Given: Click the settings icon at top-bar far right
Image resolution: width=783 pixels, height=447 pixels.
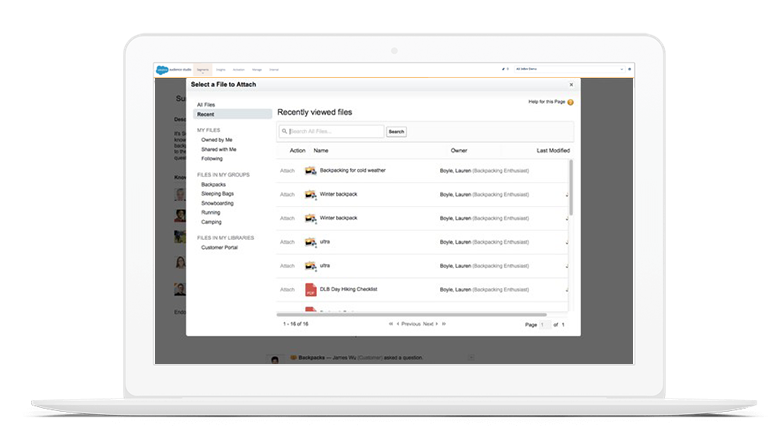Looking at the screenshot, I should [629, 69].
